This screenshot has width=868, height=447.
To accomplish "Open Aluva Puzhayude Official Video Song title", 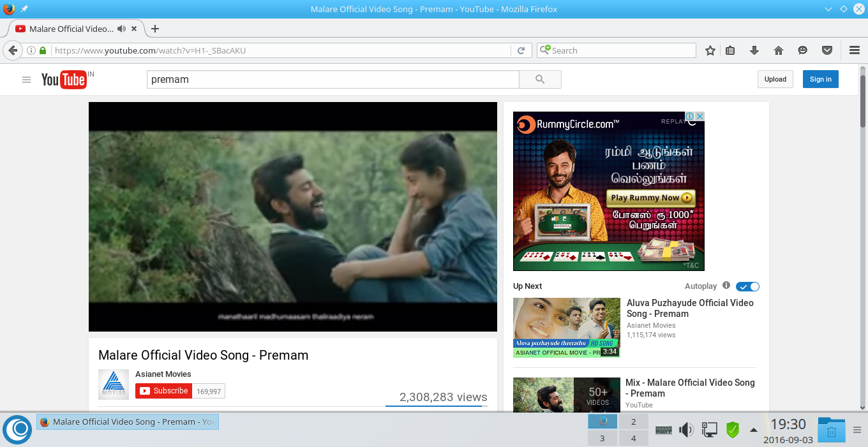I will [x=690, y=308].
